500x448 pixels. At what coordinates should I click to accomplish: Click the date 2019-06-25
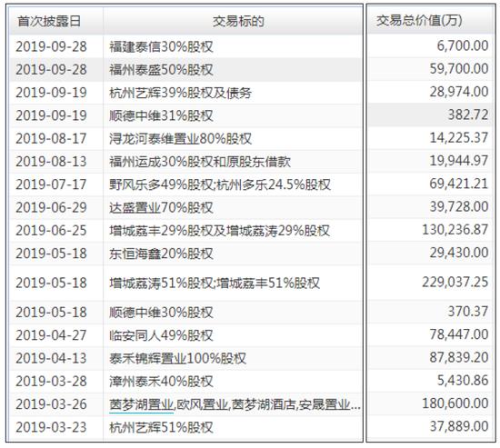(51, 231)
